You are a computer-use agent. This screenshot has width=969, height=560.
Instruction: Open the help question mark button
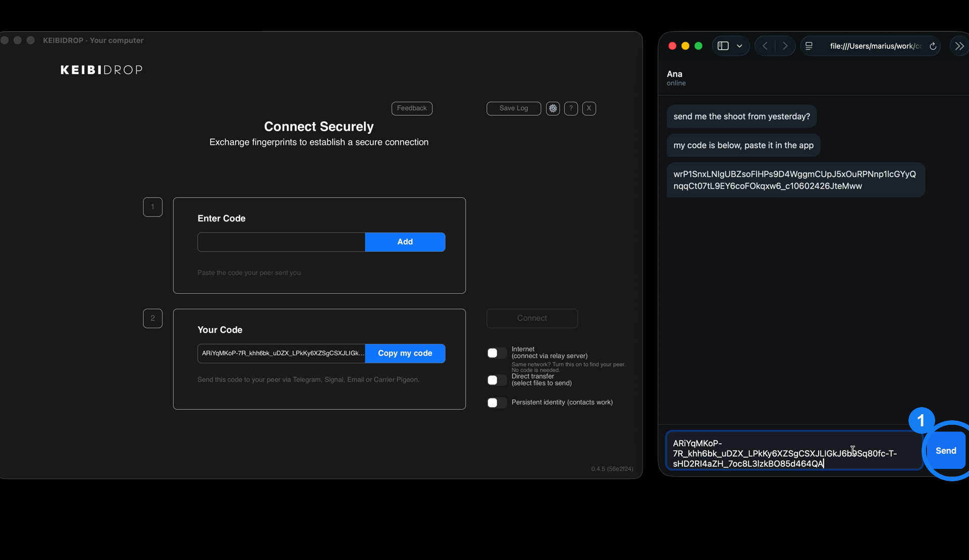point(571,108)
